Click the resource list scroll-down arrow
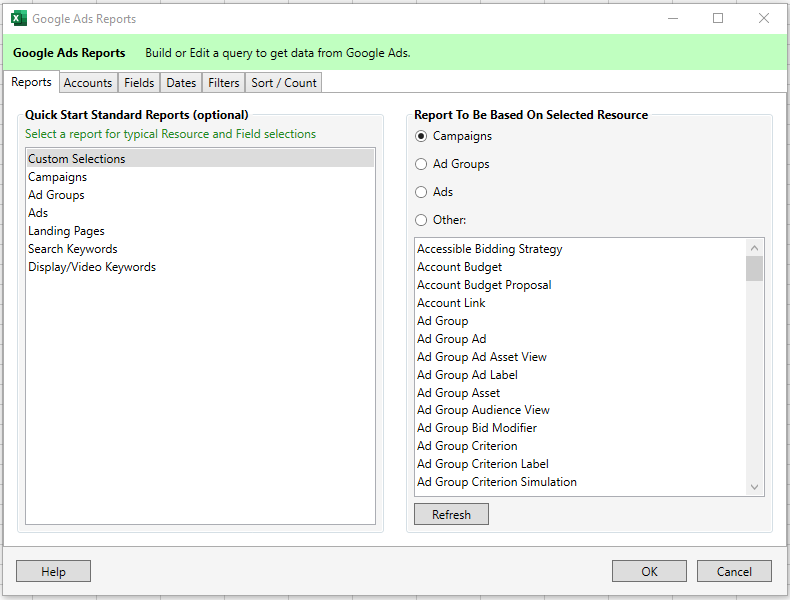Image resolution: width=790 pixels, height=600 pixels. [754, 487]
